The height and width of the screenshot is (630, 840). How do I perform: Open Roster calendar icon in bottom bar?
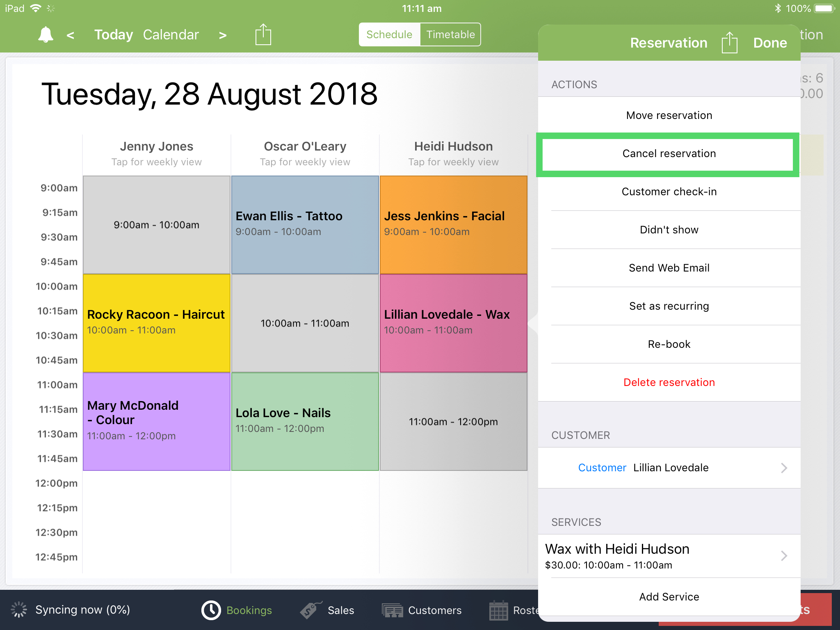[499, 610]
